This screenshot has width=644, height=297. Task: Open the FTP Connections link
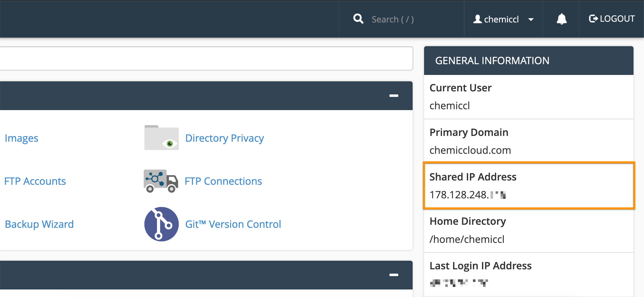(223, 181)
